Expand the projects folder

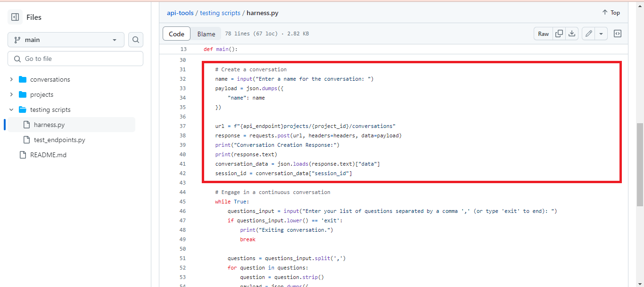coord(12,94)
